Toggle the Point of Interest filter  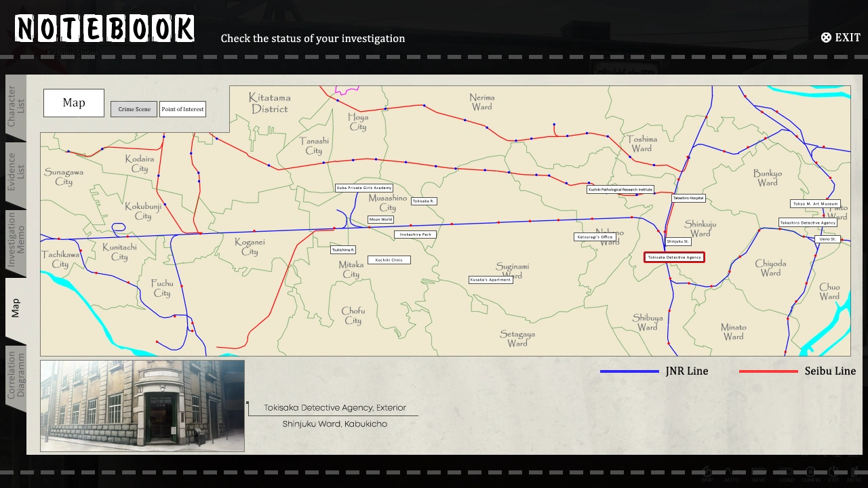(x=183, y=109)
